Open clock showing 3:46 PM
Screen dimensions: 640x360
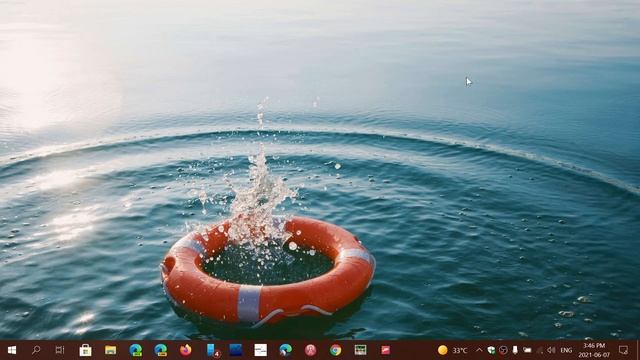point(594,350)
